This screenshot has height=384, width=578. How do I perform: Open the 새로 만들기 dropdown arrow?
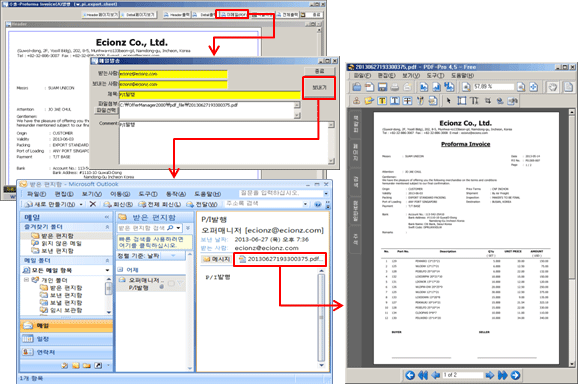pos(81,204)
